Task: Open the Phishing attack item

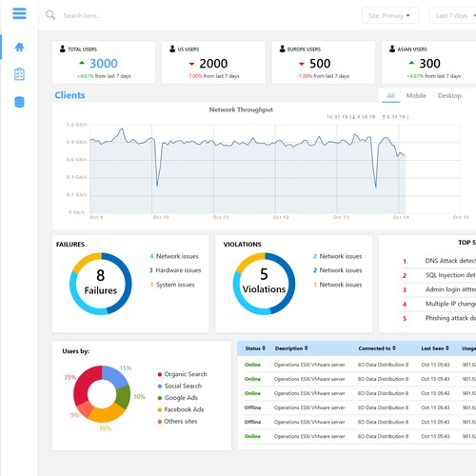Action: pyautogui.click(x=439, y=318)
